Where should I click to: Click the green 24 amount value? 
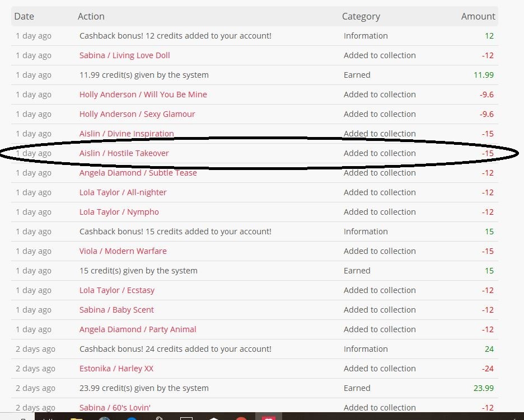(489, 349)
